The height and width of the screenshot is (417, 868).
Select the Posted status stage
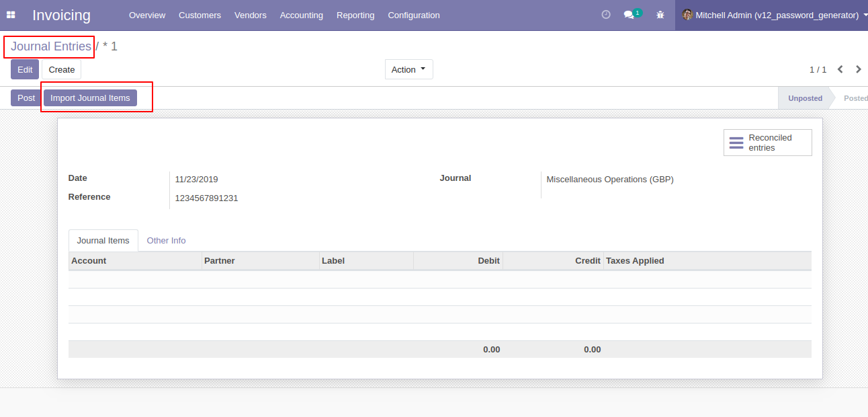(855, 98)
